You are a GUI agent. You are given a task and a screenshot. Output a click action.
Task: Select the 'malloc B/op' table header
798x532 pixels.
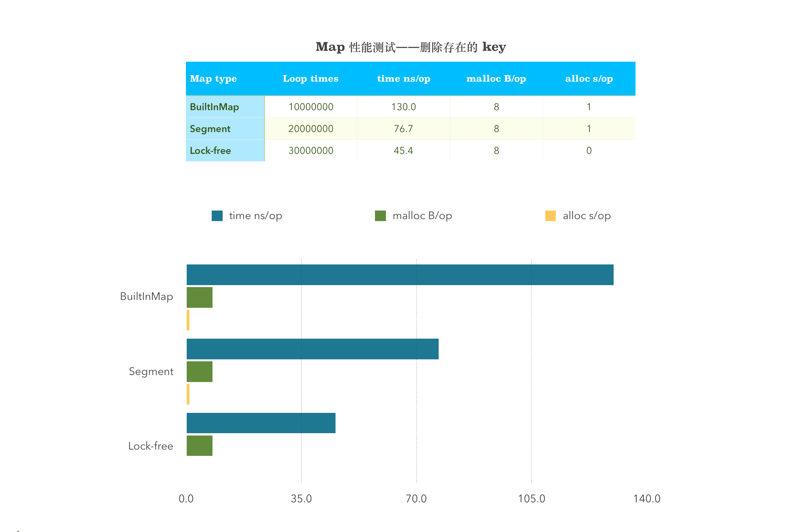(496, 79)
